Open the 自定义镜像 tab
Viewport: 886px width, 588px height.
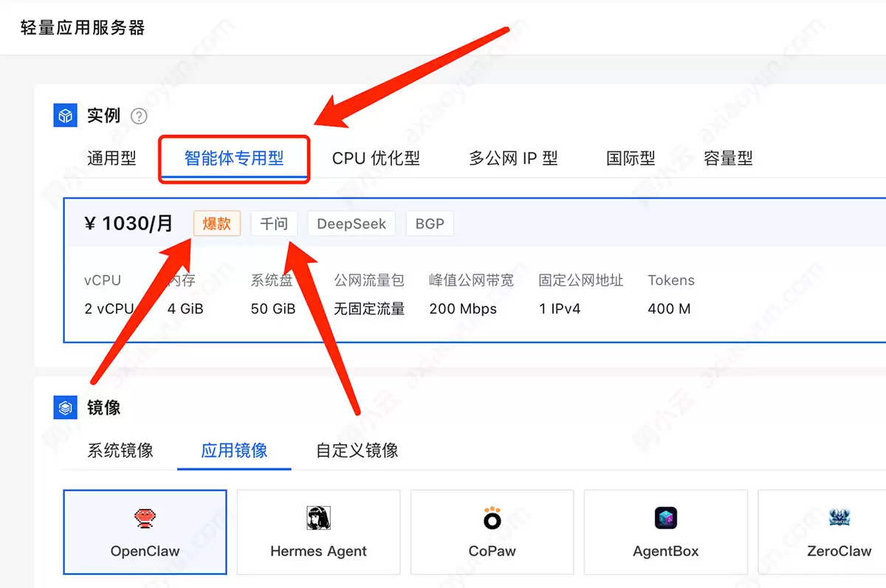click(357, 450)
